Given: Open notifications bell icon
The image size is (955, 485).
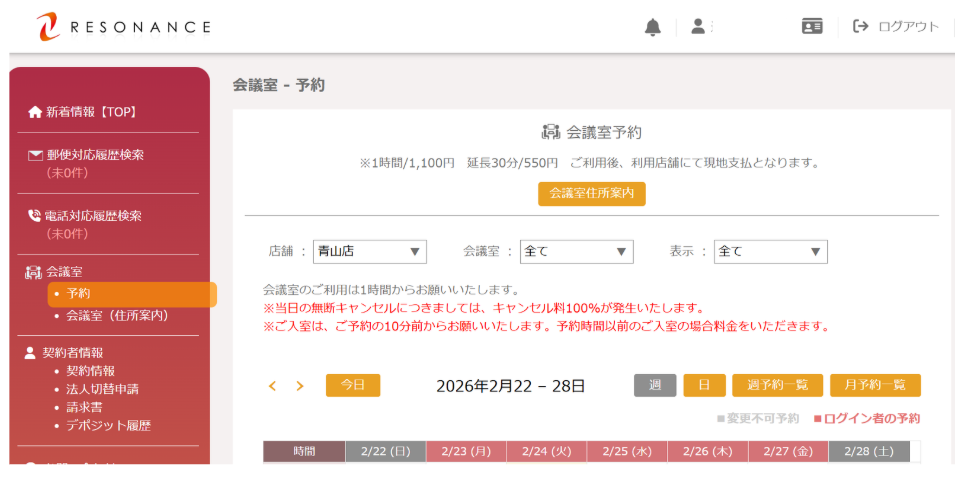Looking at the screenshot, I should pyautogui.click(x=653, y=27).
